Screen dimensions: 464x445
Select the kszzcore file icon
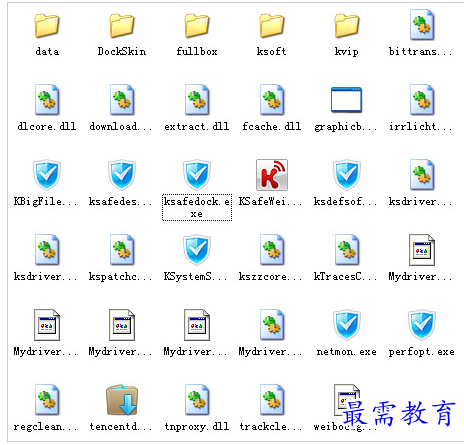click(x=272, y=250)
